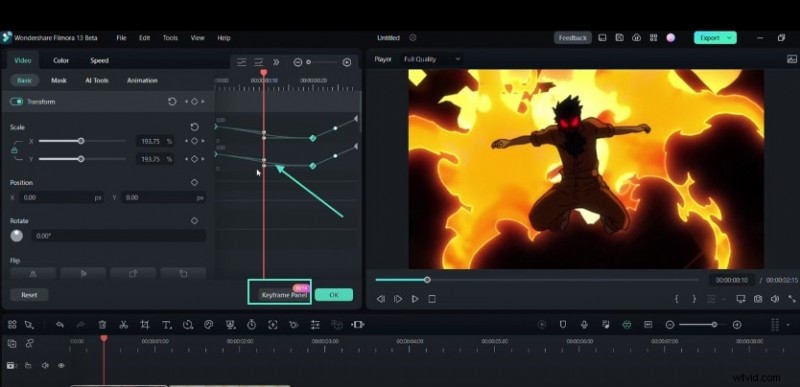
Task: Toggle the Scale X keyframe diamond
Action: [194, 141]
